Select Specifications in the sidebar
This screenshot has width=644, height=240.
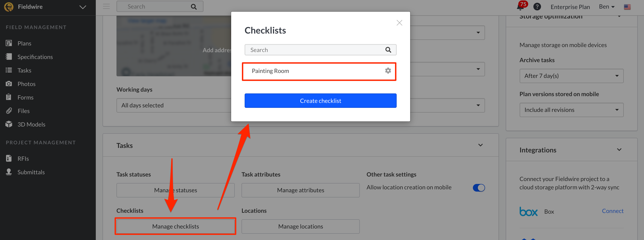(x=35, y=57)
